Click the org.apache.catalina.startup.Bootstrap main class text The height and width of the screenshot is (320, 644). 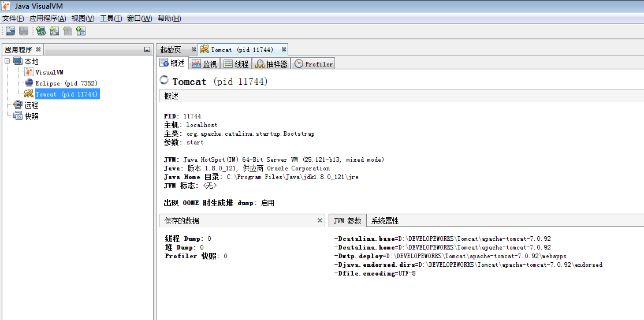251,134
